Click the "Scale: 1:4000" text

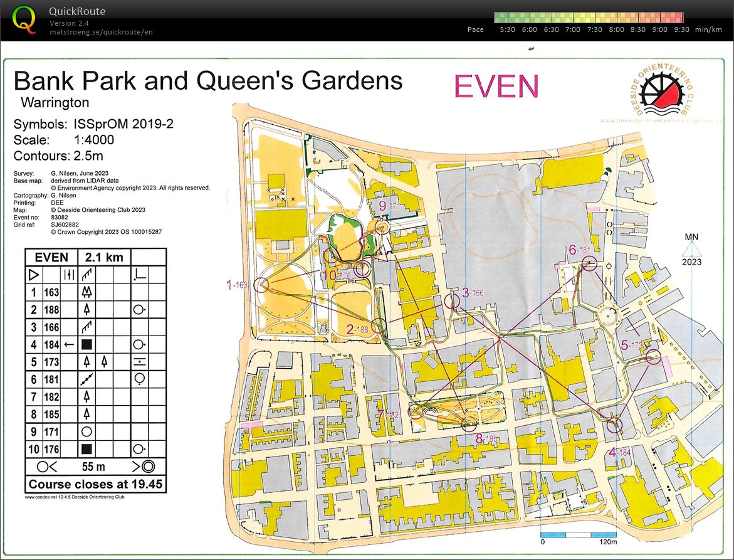[x=64, y=140]
